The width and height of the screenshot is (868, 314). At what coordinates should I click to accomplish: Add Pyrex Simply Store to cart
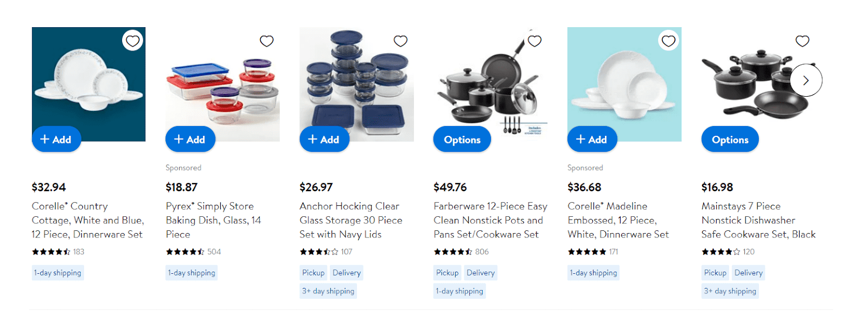tap(190, 140)
